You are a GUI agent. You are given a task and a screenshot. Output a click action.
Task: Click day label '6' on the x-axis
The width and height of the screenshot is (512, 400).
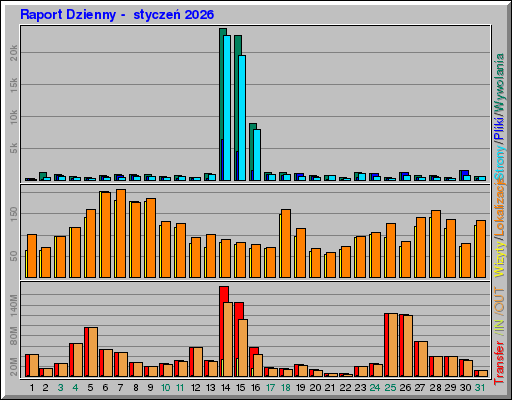pos(105,388)
